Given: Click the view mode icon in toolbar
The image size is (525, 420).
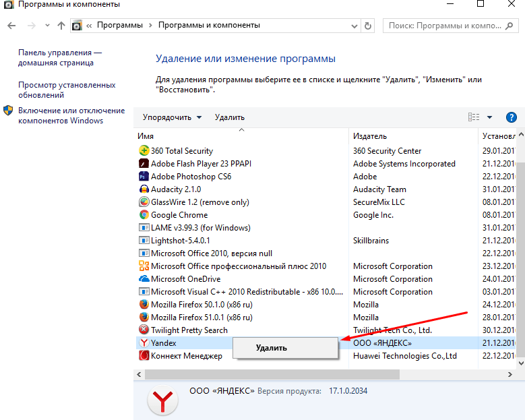Looking at the screenshot, I should click(x=473, y=117).
